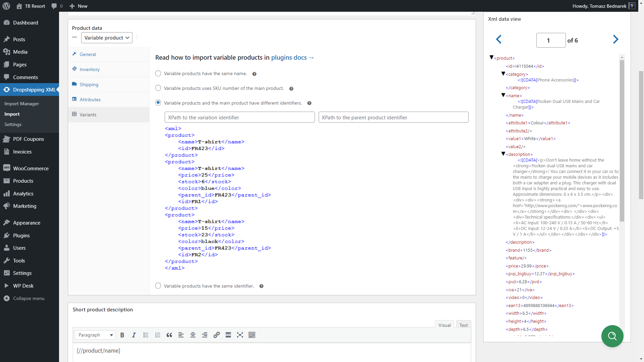Open the plugins docs link
The image size is (644, 362).
click(292, 58)
